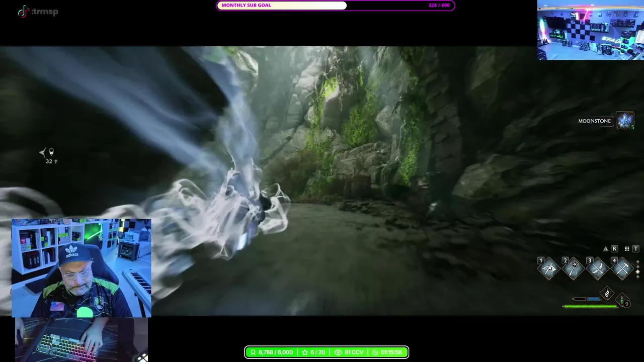Click the grid icon next to T key
The image size is (644, 362).
pos(627,249)
